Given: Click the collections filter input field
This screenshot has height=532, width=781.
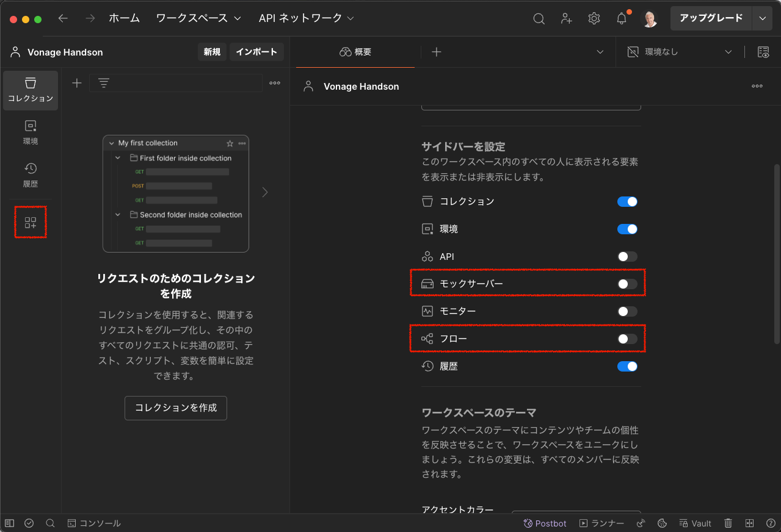Looking at the screenshot, I should click(x=176, y=83).
